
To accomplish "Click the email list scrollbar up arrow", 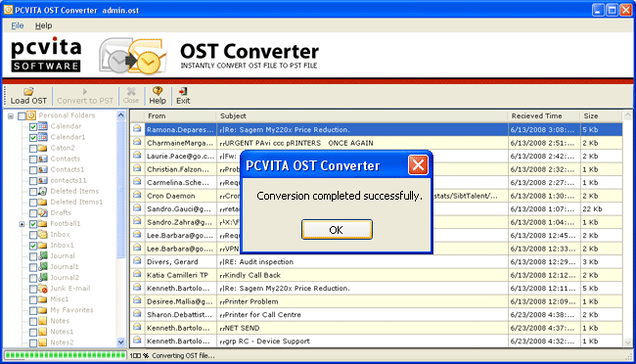I will [x=627, y=115].
